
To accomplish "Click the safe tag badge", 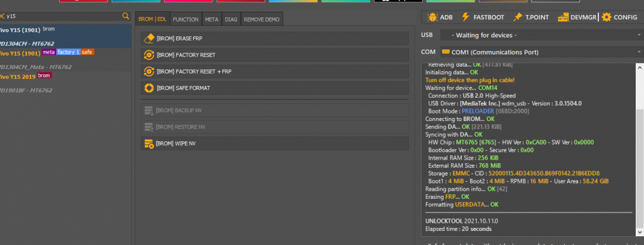I will 87,52.
